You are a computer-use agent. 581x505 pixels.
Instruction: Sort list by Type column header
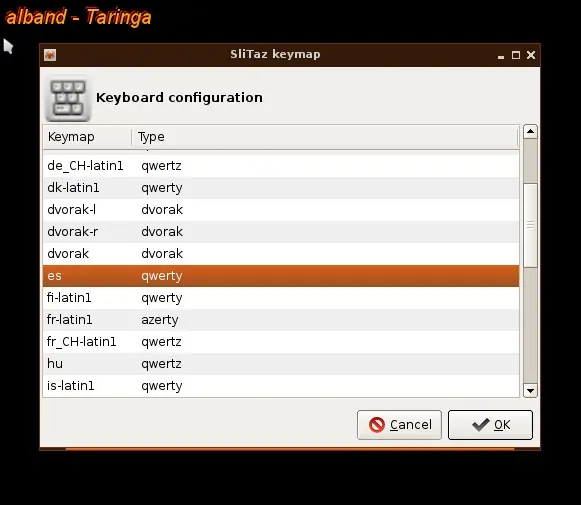(325, 137)
